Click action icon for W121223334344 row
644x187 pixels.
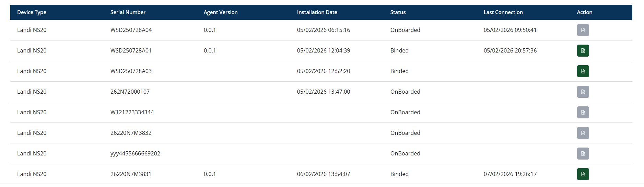(583, 113)
